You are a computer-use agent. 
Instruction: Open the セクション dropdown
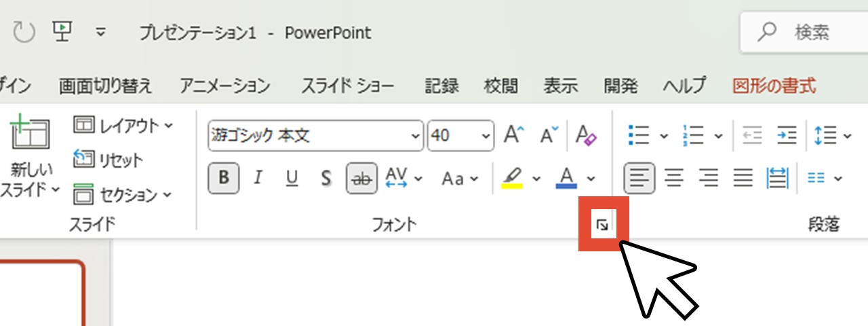123,195
